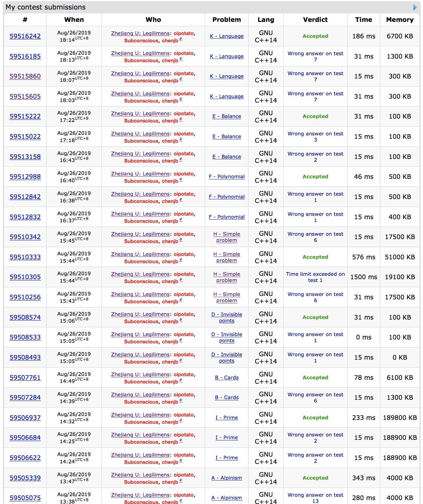The width and height of the screenshot is (423, 504).
Task: Open K - Language problem in row 59516185
Action: [227, 56]
